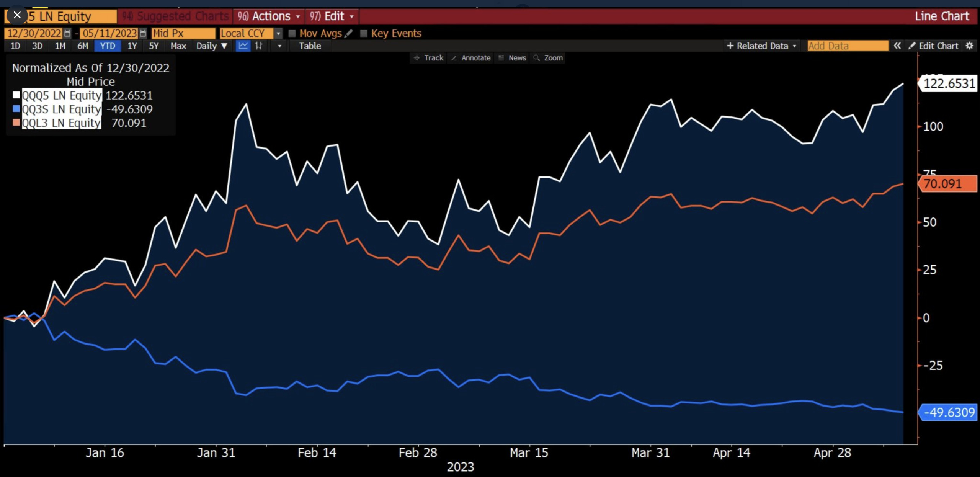Click the white QQQ5 legend swatch

(x=16, y=95)
